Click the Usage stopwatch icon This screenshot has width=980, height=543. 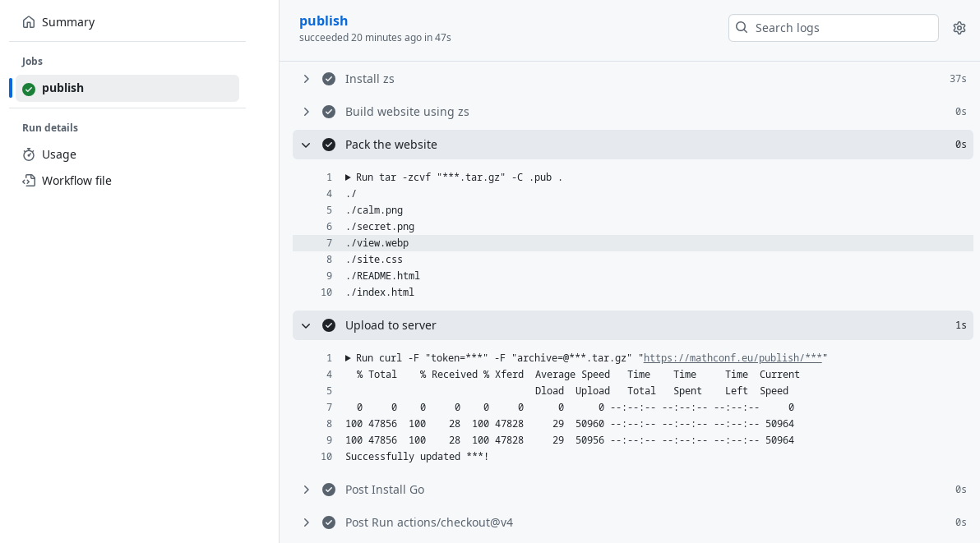tap(29, 154)
